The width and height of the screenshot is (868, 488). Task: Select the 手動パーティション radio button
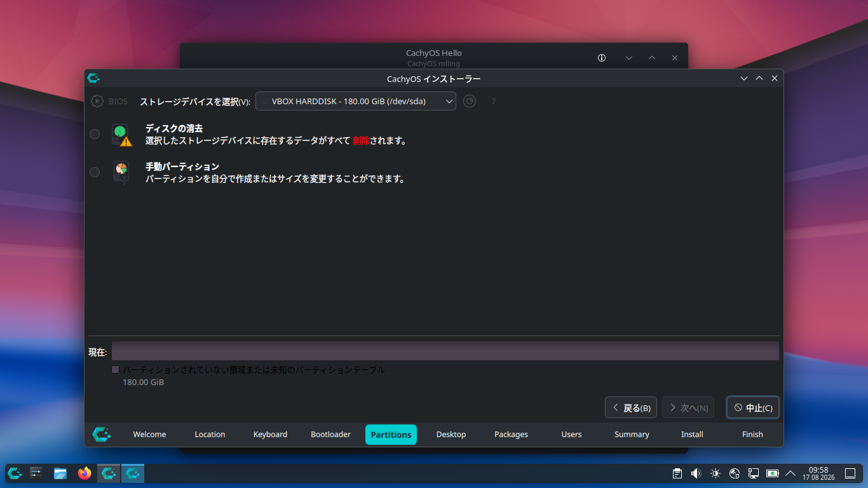point(95,172)
